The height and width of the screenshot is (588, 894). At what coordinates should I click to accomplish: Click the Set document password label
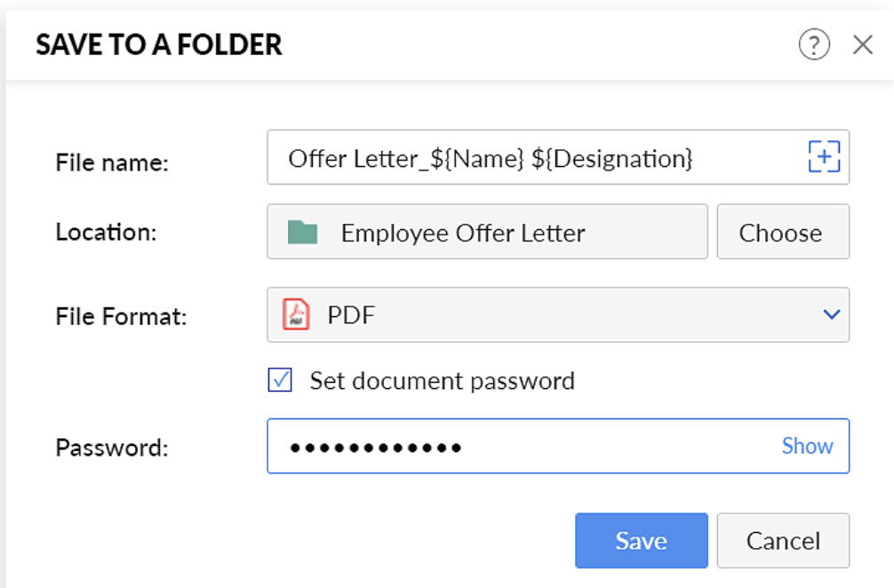(442, 381)
